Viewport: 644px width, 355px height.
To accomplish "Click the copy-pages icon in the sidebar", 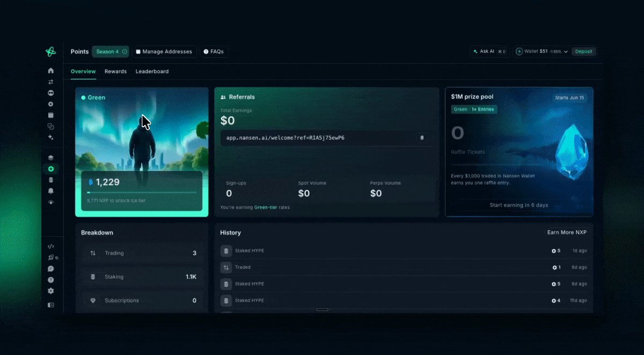I will [x=51, y=126].
